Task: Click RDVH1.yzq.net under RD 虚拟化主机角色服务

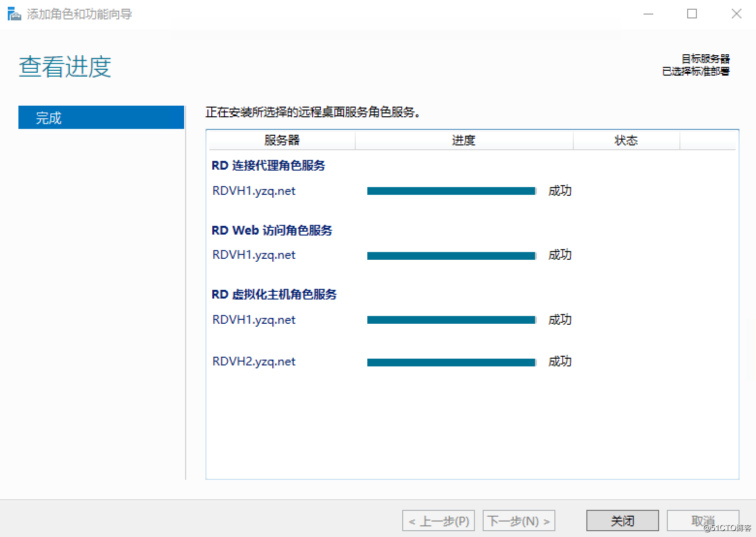Action: [x=254, y=320]
